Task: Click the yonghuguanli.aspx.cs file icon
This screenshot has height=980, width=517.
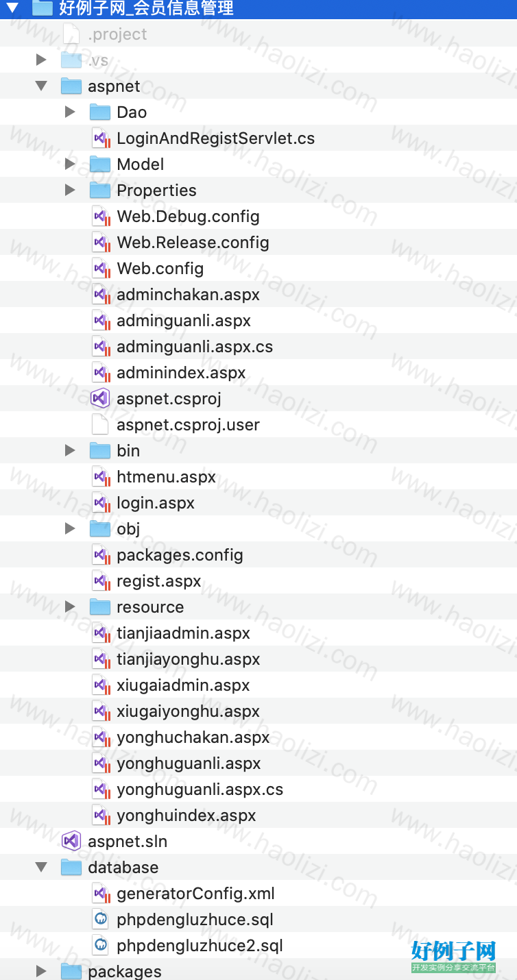Action: 101,789
